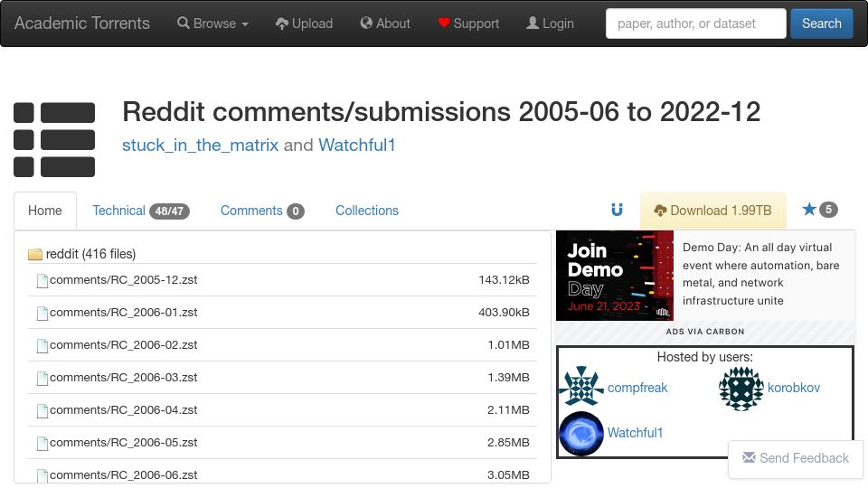Screen dimensions: 868x488
Task: Open the Upload page
Action: click(304, 23)
